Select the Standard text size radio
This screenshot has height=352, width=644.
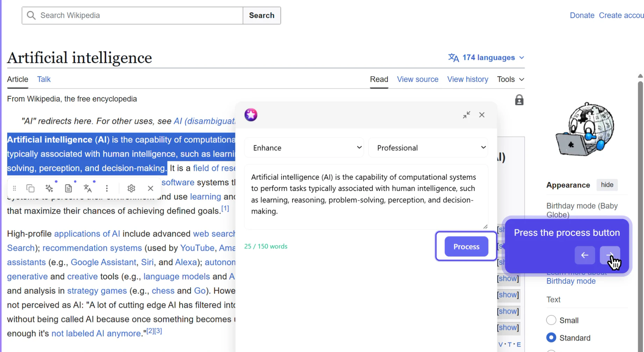tap(551, 338)
